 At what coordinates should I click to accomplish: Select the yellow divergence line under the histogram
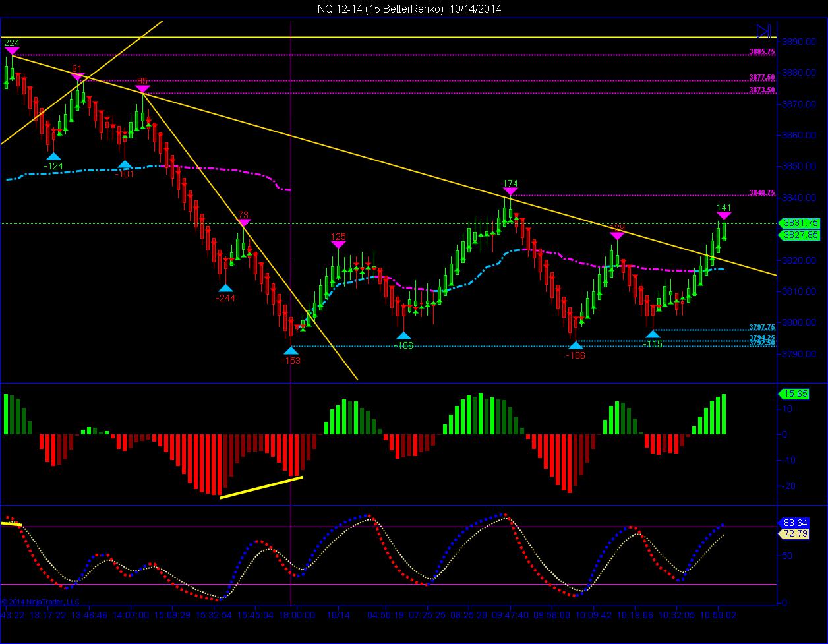click(261, 487)
